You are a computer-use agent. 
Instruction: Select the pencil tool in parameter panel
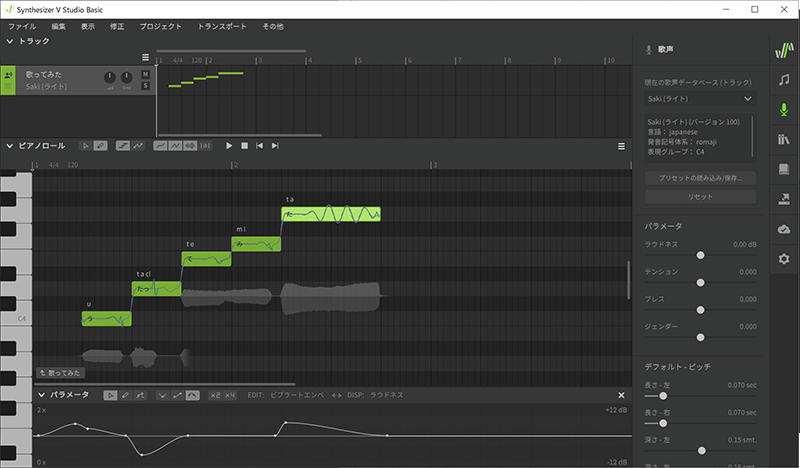(125, 396)
